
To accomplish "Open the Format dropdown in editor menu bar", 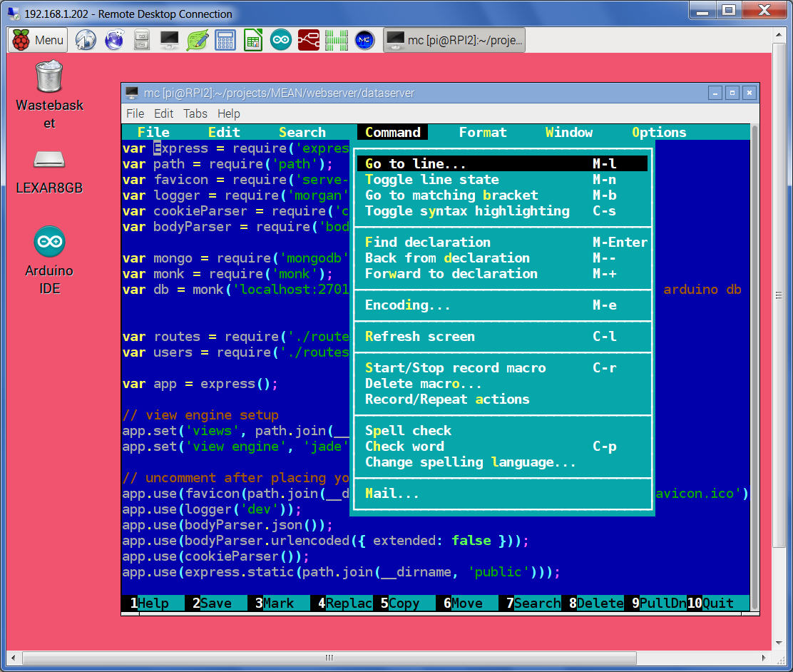I will (482, 133).
